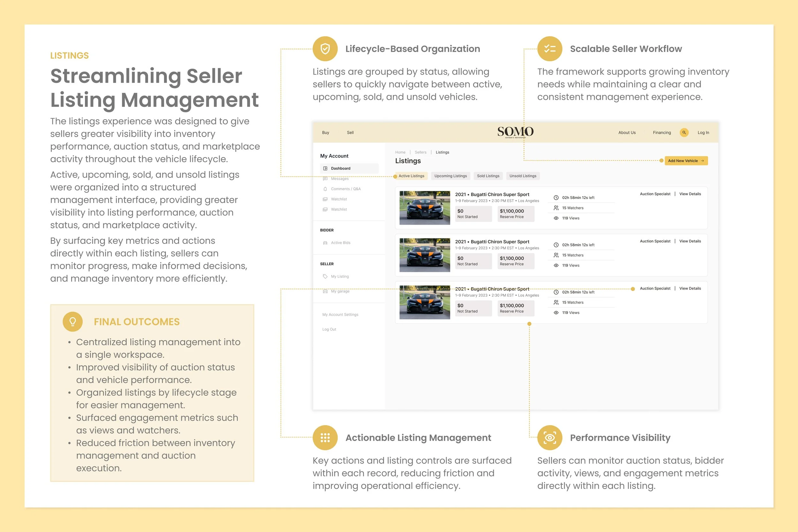Click the eye scan icon beside Performance Visibility

click(x=550, y=438)
